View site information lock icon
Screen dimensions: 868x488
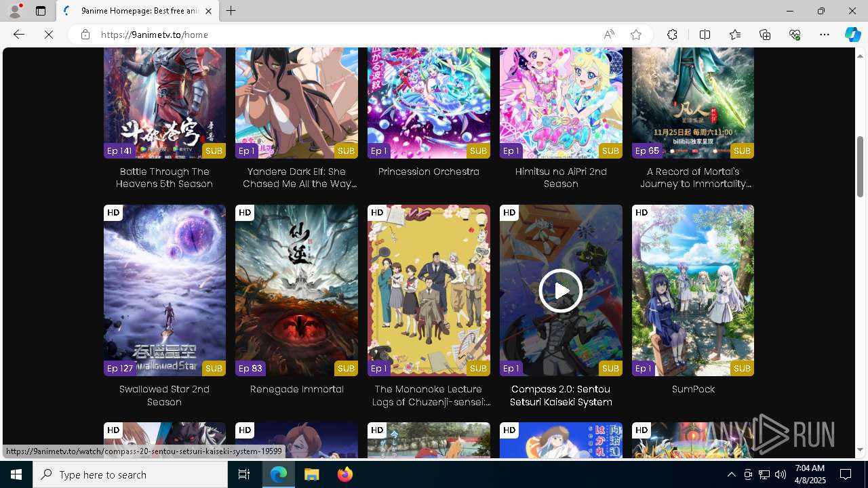point(85,35)
